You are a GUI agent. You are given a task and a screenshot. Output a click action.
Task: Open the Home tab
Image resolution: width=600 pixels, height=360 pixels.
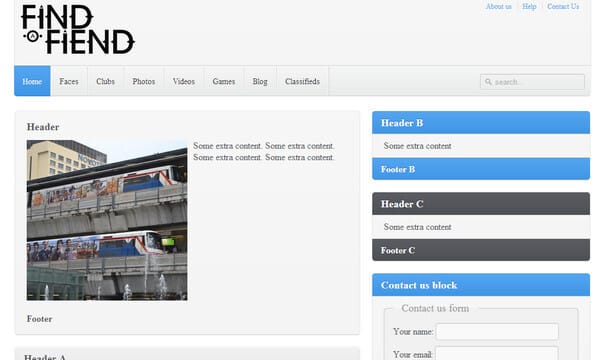(32, 81)
